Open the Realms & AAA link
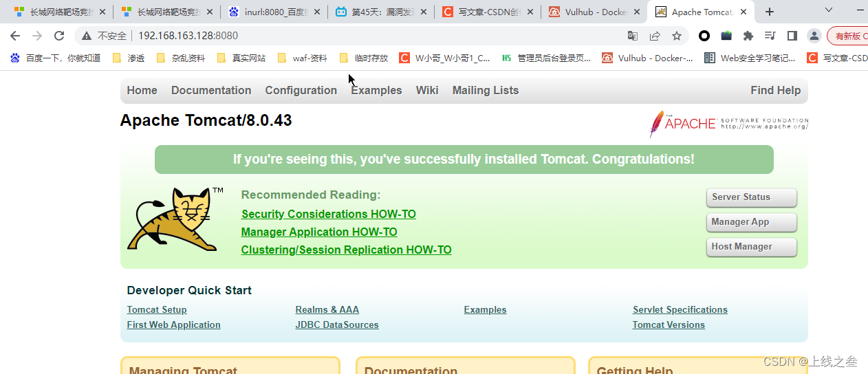The width and height of the screenshot is (868, 374). tap(327, 309)
